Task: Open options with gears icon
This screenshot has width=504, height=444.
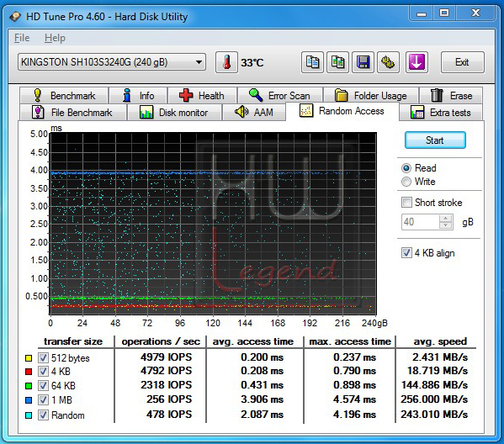Action: 388,62
